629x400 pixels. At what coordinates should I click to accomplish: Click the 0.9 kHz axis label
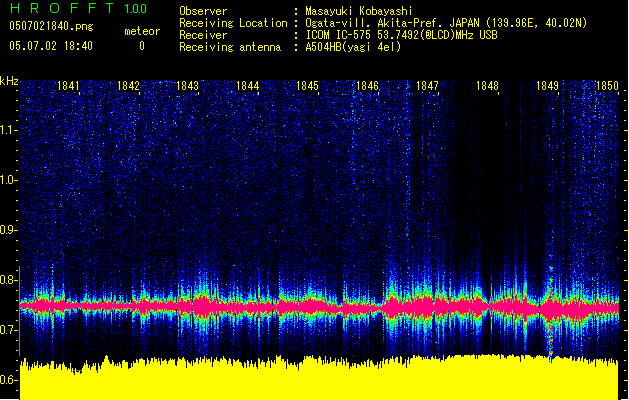[x=8, y=230]
